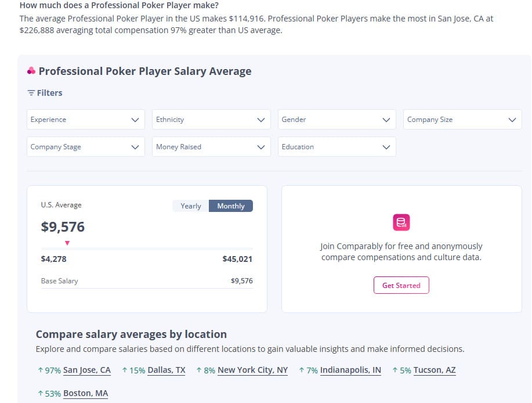The image size is (532, 403).
Task: Visit the Indianapolis, IN salary link
Action: pyautogui.click(x=350, y=370)
